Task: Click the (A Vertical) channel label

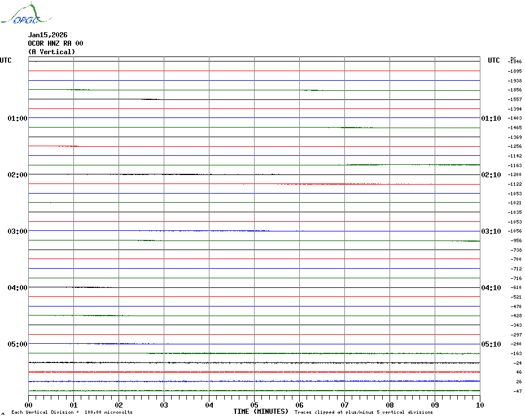Action: (51, 52)
